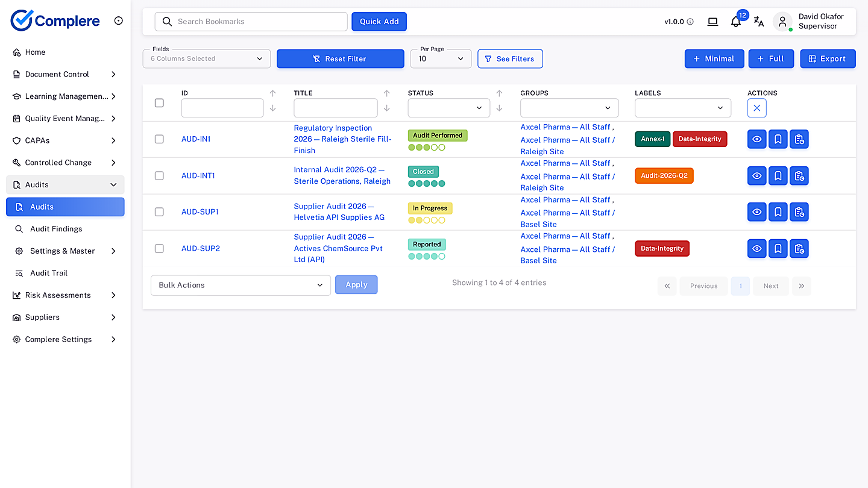Open the Fields columns dropdown
Image resolution: width=868 pixels, height=488 pixels.
click(207, 58)
